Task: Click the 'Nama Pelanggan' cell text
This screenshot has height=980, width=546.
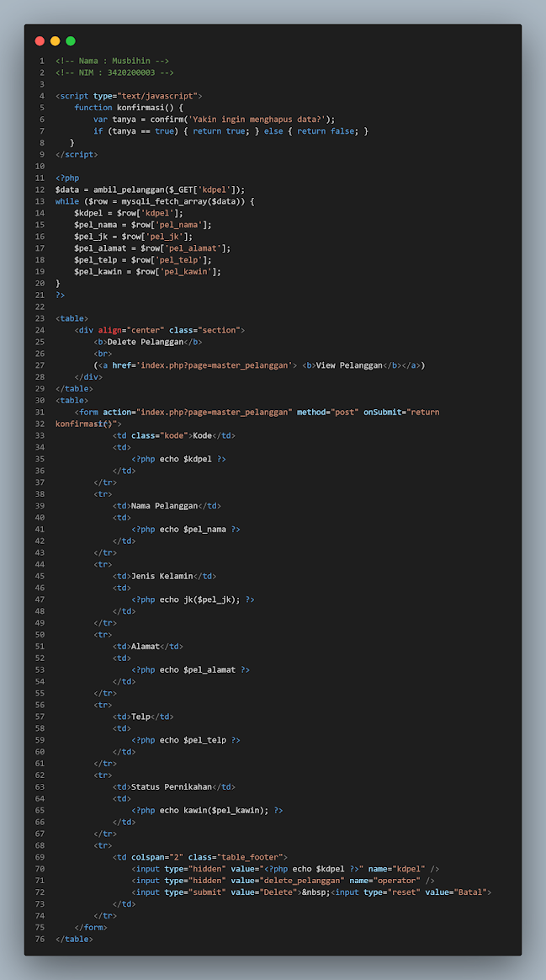Action: [164, 506]
